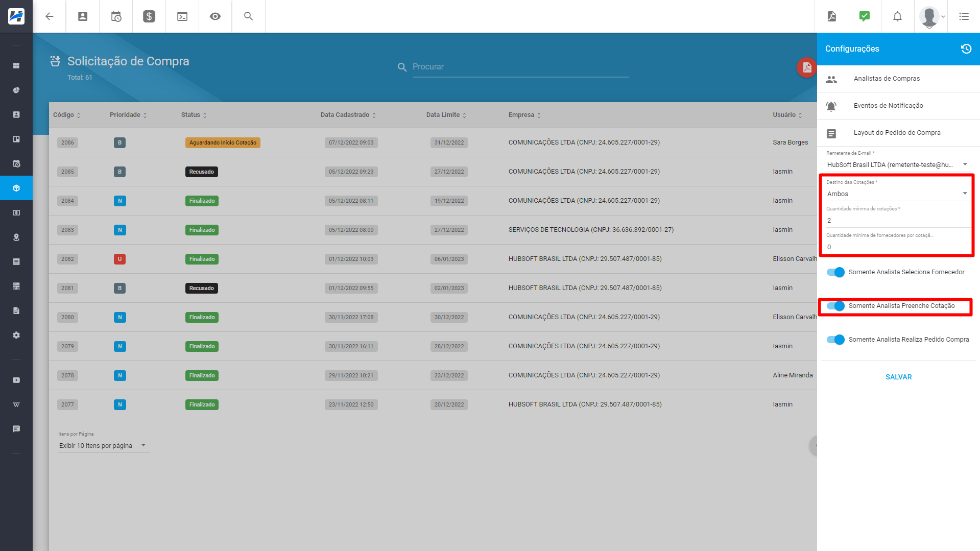
Task: Click the red PDF export button
Action: tap(806, 67)
